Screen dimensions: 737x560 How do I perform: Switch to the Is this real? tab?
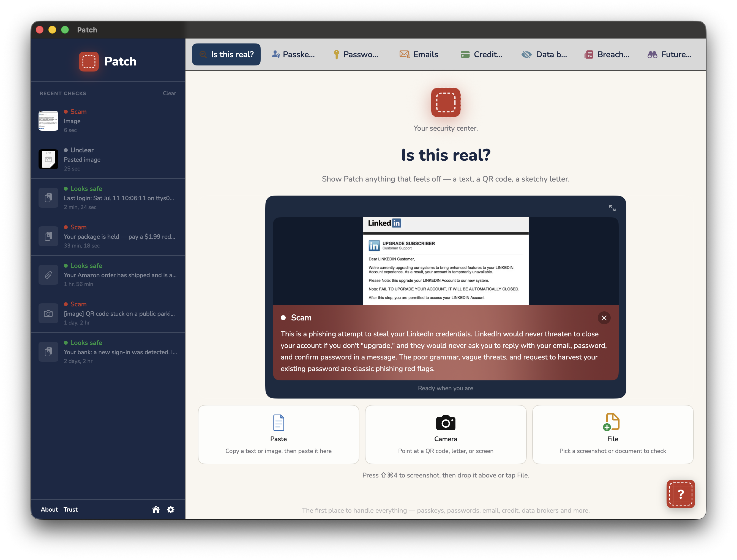[x=226, y=54]
